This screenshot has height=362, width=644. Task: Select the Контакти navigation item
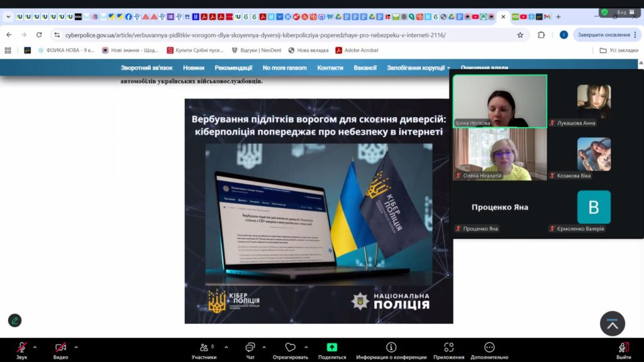(330, 68)
